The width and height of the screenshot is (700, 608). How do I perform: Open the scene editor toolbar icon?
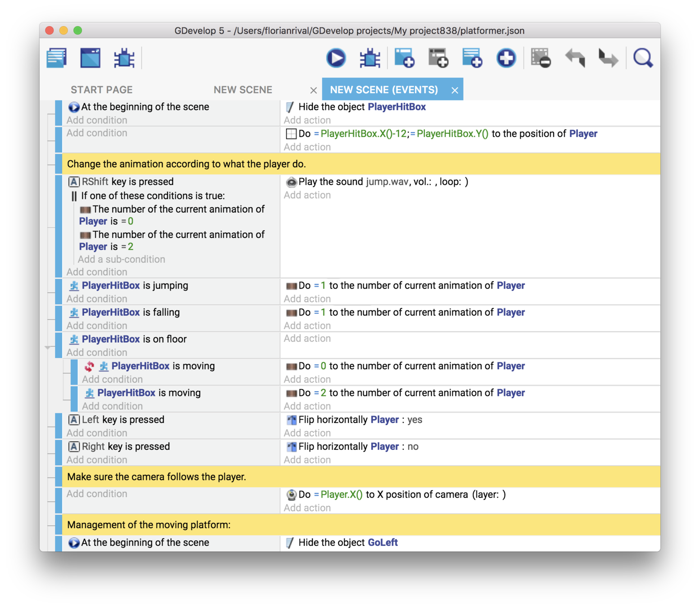(x=91, y=58)
